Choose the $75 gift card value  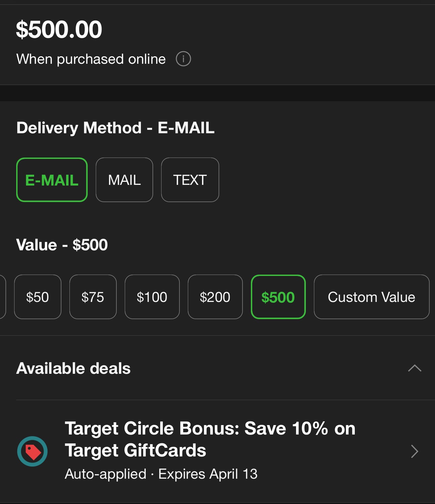coord(93,297)
